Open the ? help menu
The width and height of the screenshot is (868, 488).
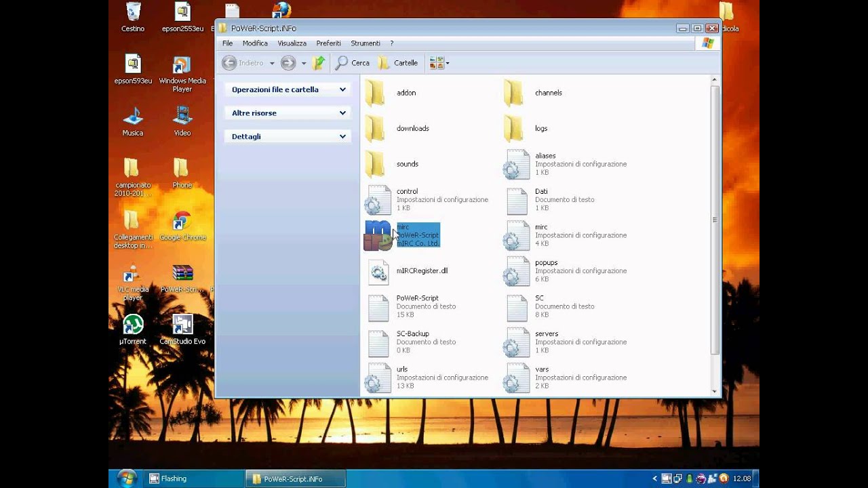pos(391,43)
